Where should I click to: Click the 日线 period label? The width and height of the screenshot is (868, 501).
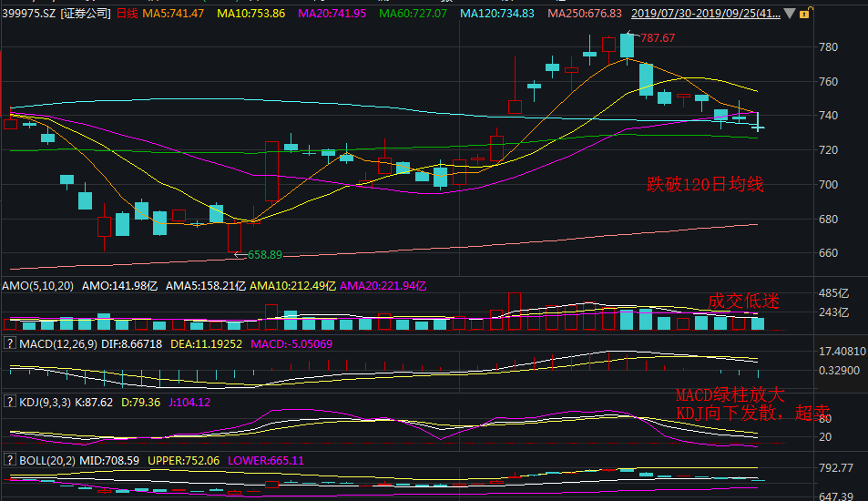click(x=127, y=14)
